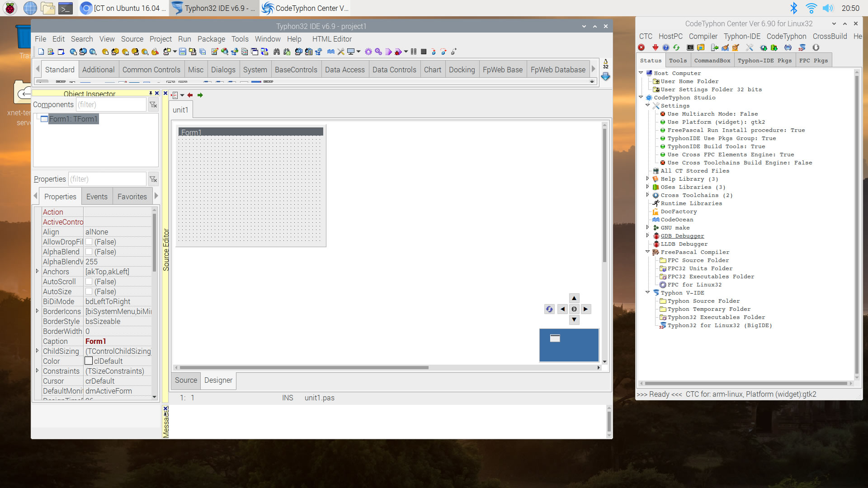
Task: Toggle the AutoScroll checkbox
Action: (89, 282)
